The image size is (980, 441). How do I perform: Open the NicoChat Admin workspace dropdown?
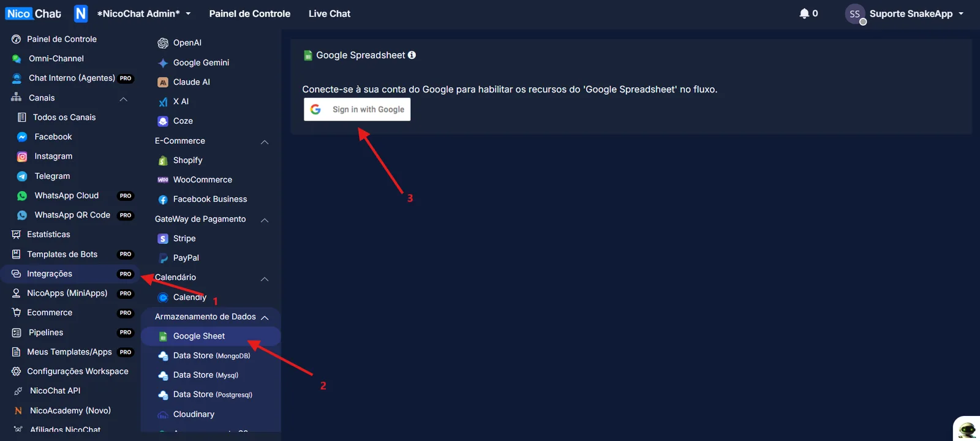click(x=144, y=13)
